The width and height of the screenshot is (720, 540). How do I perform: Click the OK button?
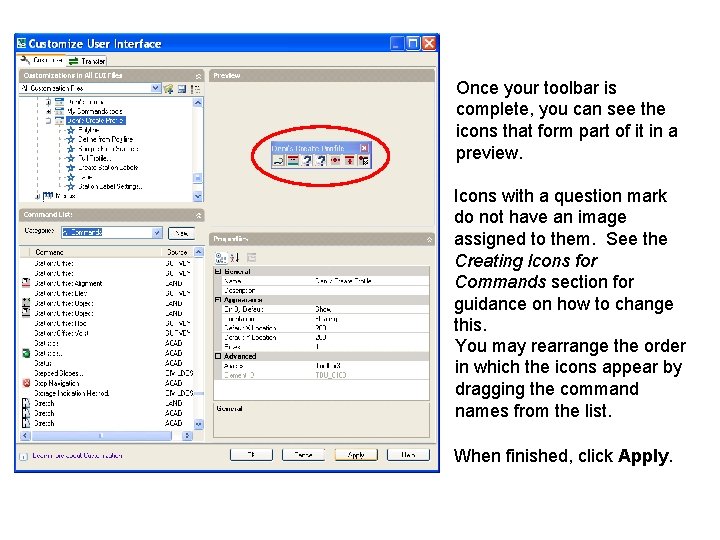click(251, 455)
